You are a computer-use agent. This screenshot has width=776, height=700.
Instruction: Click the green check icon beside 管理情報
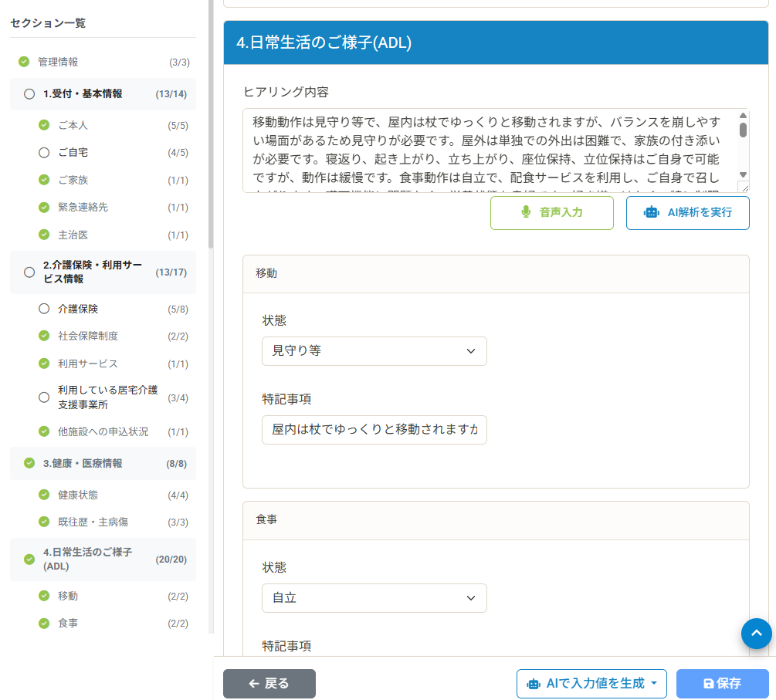[x=24, y=62]
